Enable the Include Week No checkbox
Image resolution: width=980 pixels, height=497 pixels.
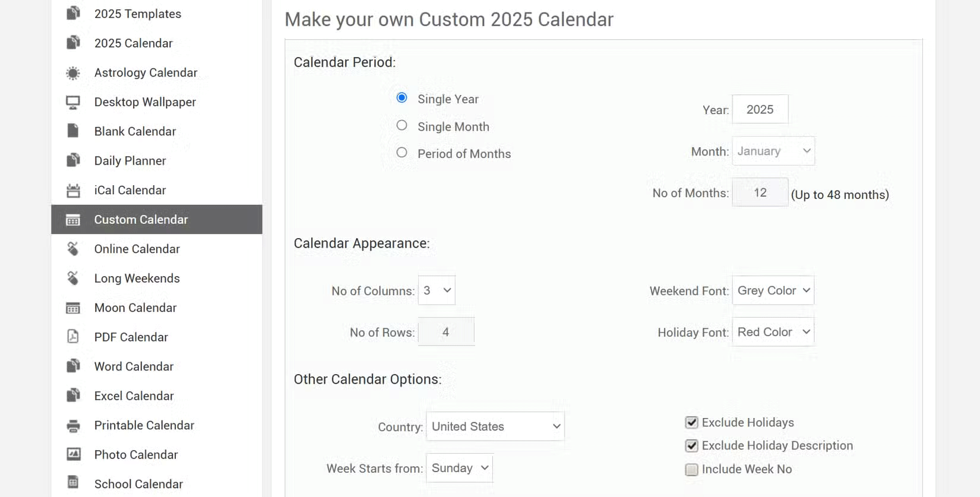coord(691,469)
